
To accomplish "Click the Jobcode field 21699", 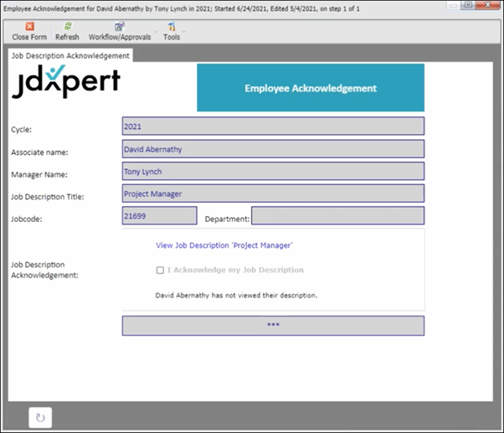I will coord(159,216).
